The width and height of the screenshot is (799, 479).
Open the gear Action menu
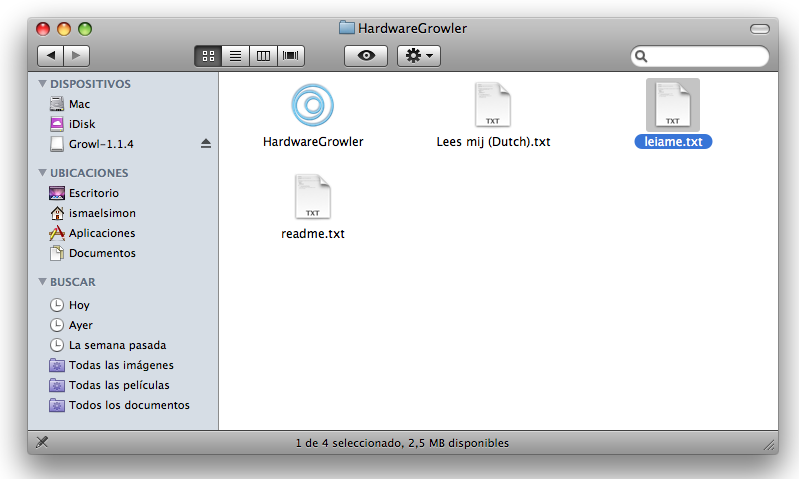point(419,56)
